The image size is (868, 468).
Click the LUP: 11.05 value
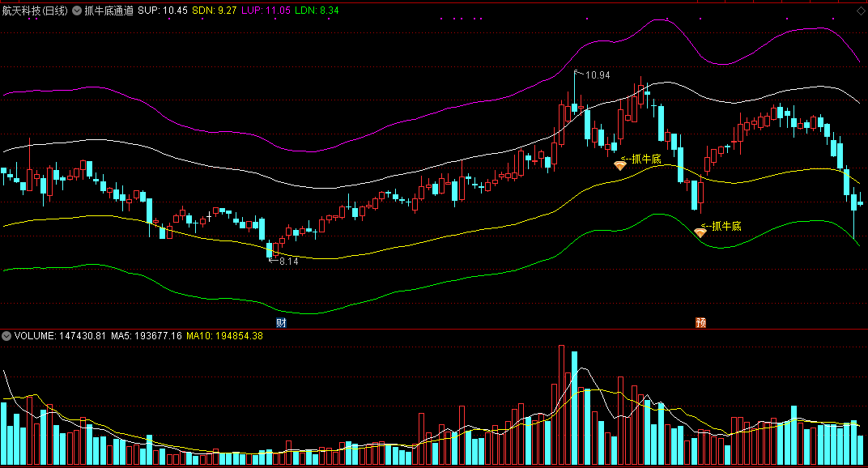pyautogui.click(x=266, y=11)
